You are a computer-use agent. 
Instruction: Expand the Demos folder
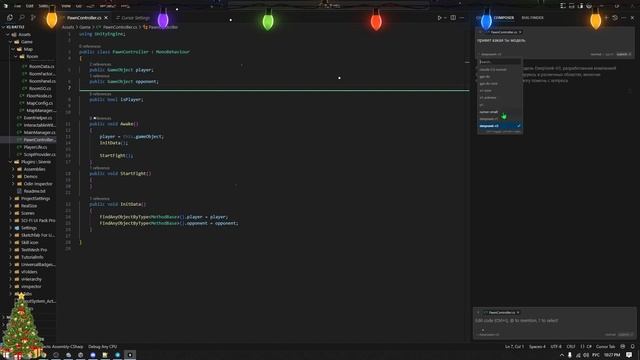point(30,176)
